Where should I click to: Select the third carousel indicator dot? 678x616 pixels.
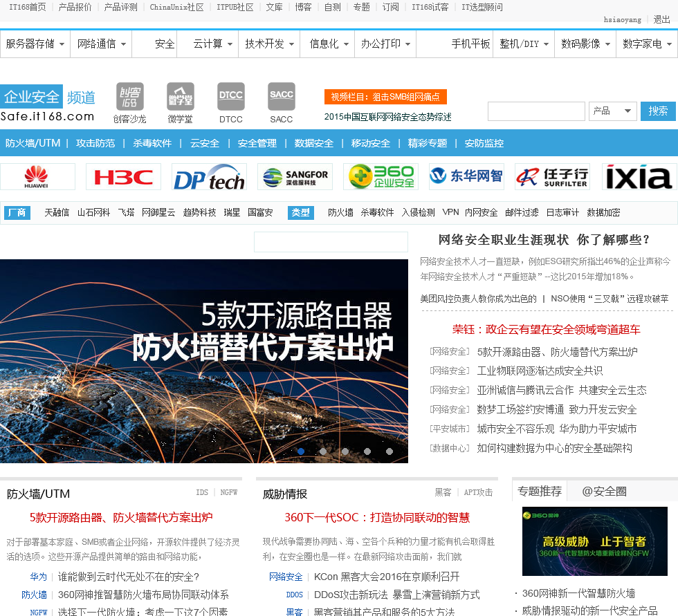(345, 451)
